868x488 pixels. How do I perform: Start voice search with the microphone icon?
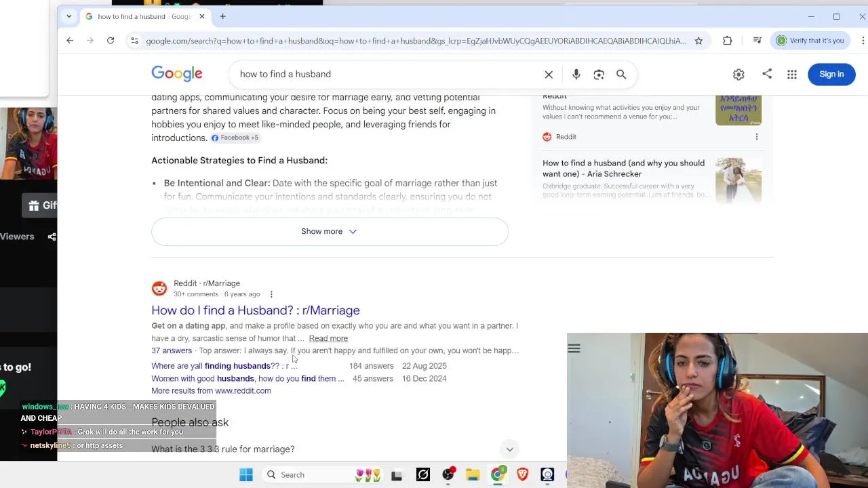[x=576, y=75]
